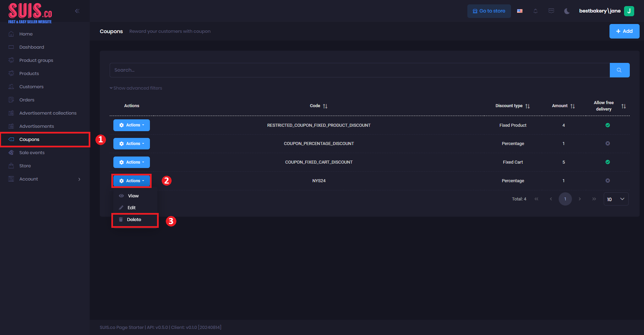Screen dimensions: 644x335
Task: Sort by Amount column arrows
Action: (x=573, y=106)
